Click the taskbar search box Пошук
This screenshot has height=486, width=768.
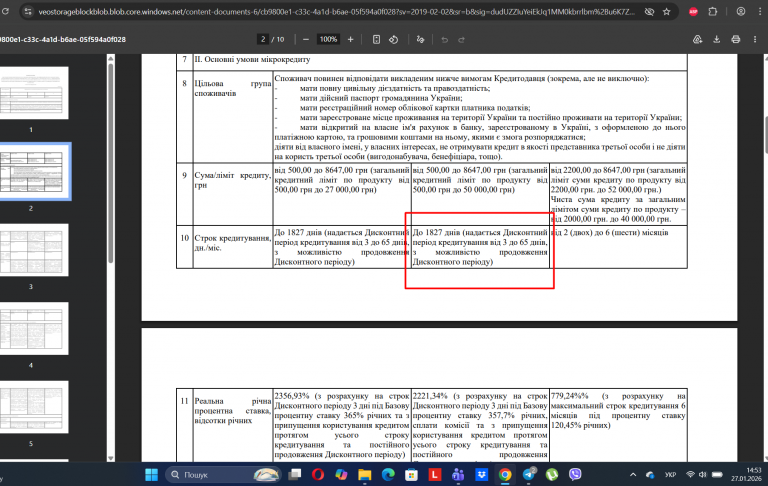[223, 474]
